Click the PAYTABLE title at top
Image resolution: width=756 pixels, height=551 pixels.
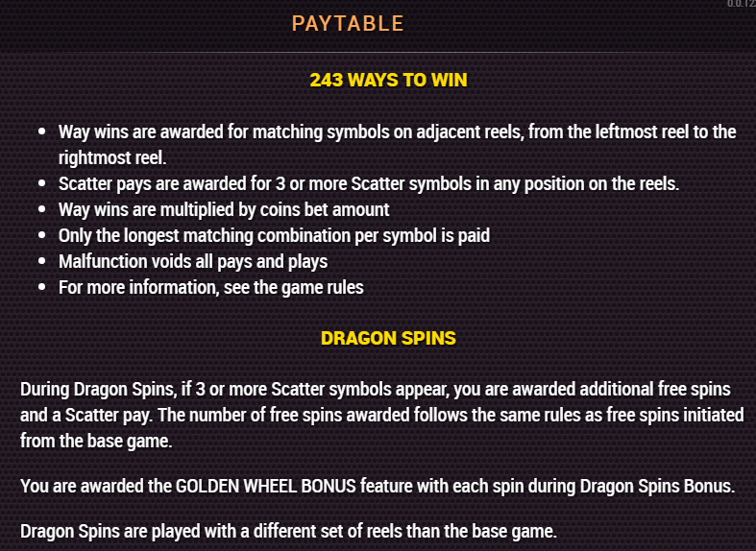[348, 24]
